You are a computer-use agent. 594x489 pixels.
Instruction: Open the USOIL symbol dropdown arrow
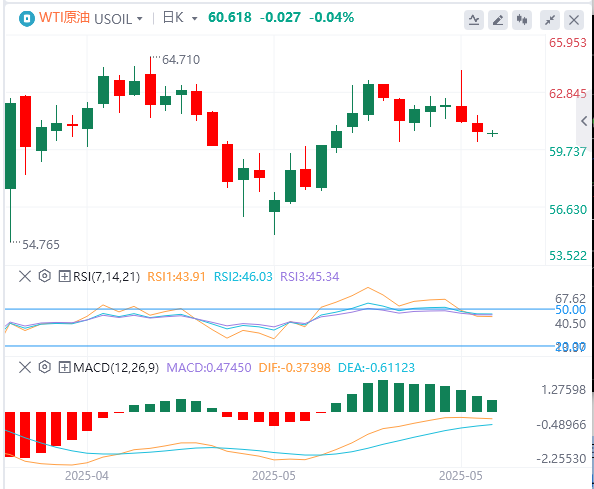[x=139, y=19]
